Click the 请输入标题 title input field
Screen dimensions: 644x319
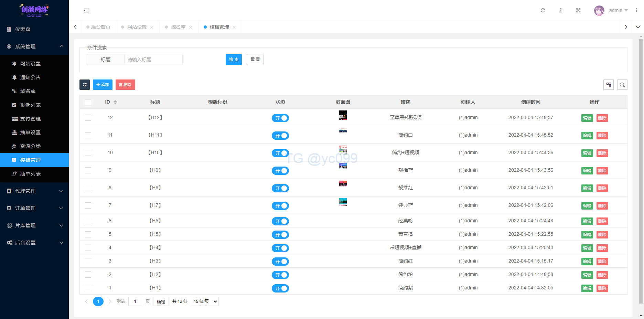click(x=153, y=60)
